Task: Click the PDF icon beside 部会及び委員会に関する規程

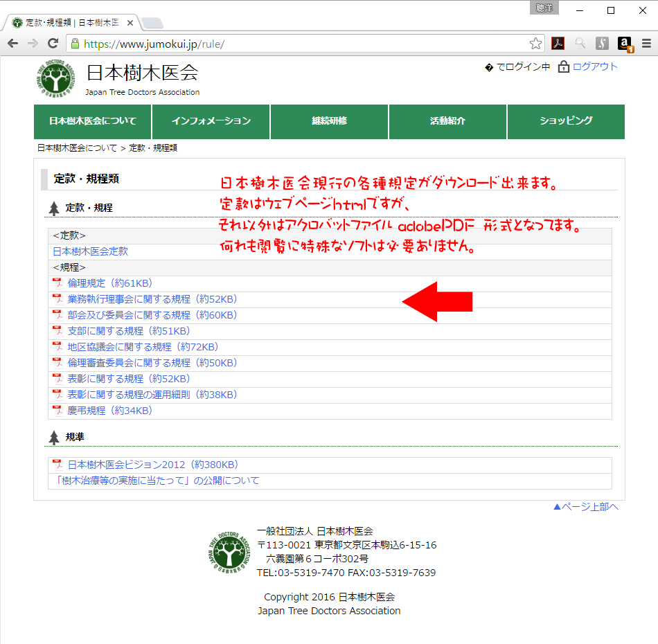Action: [57, 315]
